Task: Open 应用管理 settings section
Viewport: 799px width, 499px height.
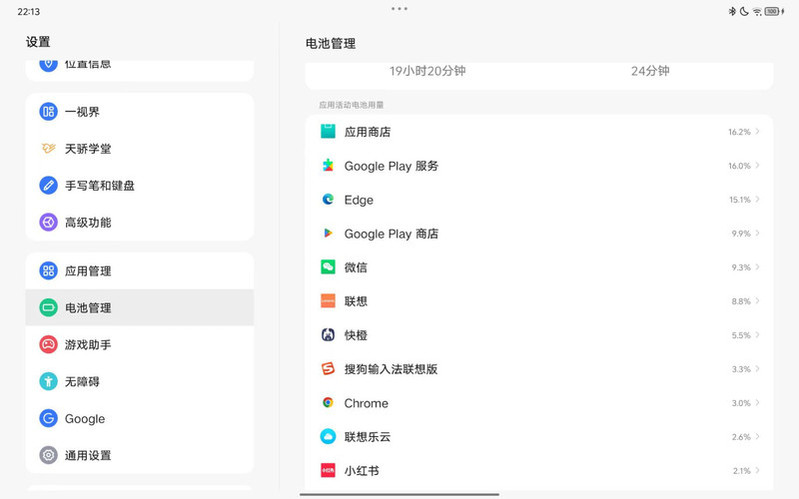Action: (x=140, y=271)
